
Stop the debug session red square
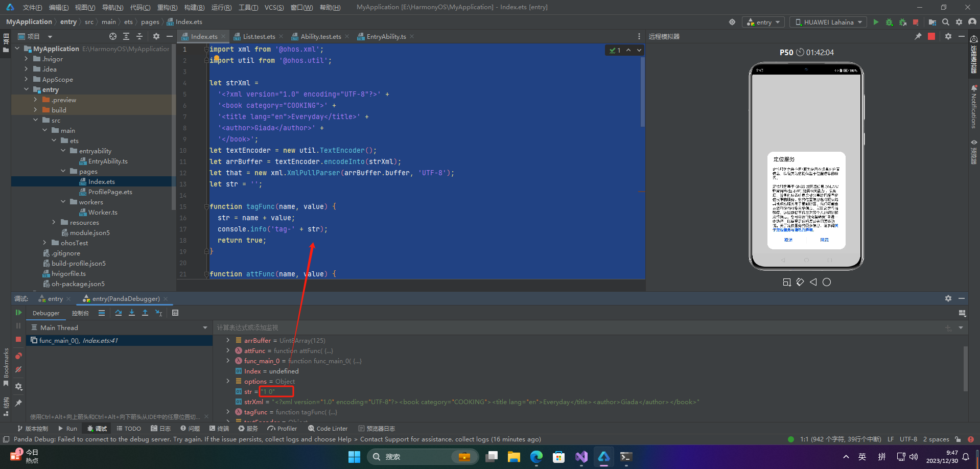18,339
